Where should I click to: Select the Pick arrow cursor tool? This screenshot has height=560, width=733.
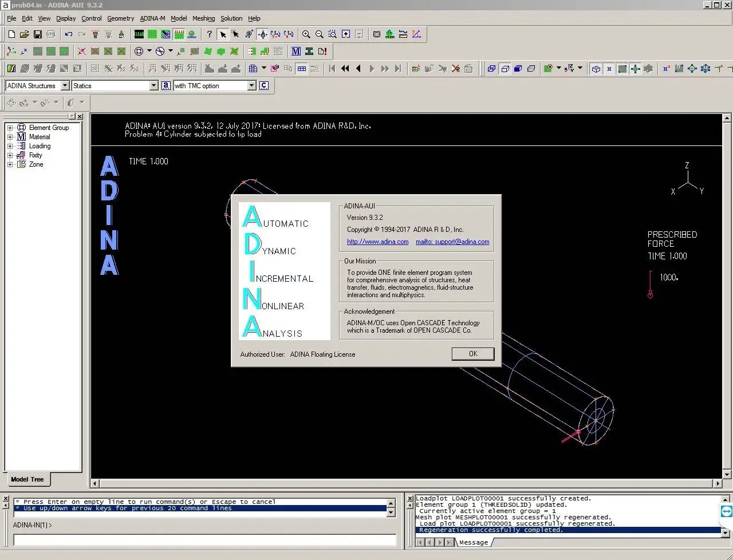click(x=223, y=34)
